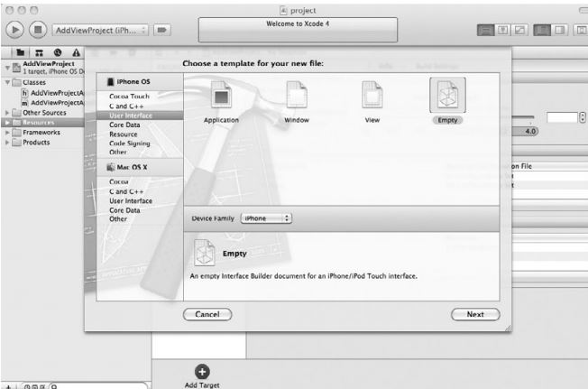588x389 pixels.
Task: Toggle the Navigator pane visibility
Action: (542, 30)
